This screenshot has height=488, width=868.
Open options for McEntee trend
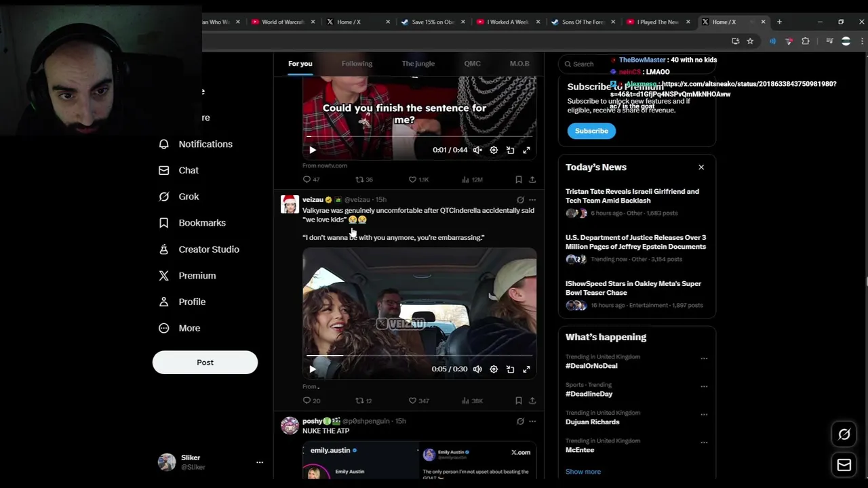[x=704, y=443]
